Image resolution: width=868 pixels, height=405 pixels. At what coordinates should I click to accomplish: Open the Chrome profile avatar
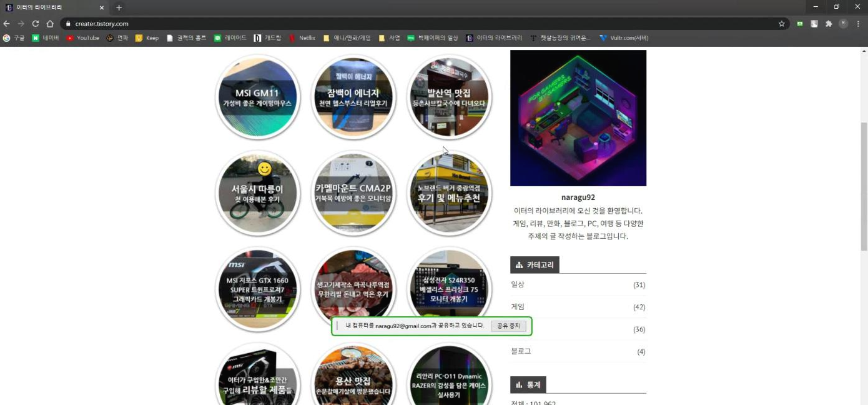click(844, 24)
